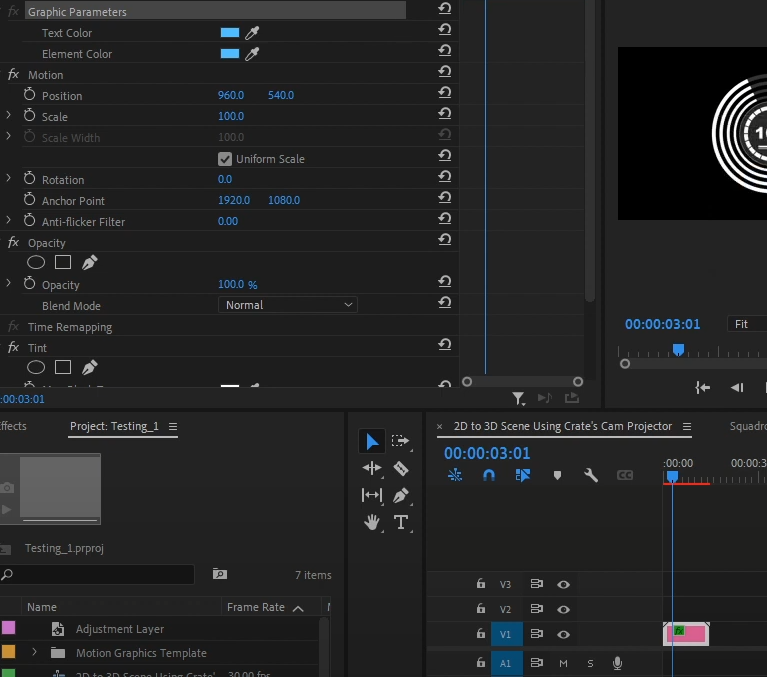
Task: Select the Pen tool in the tools panel
Action: [x=401, y=495]
